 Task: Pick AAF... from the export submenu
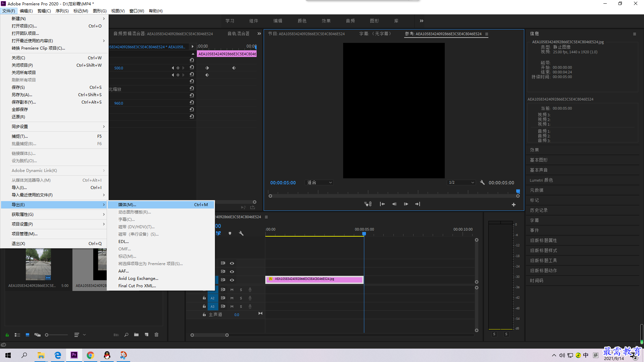pyautogui.click(x=161, y=271)
